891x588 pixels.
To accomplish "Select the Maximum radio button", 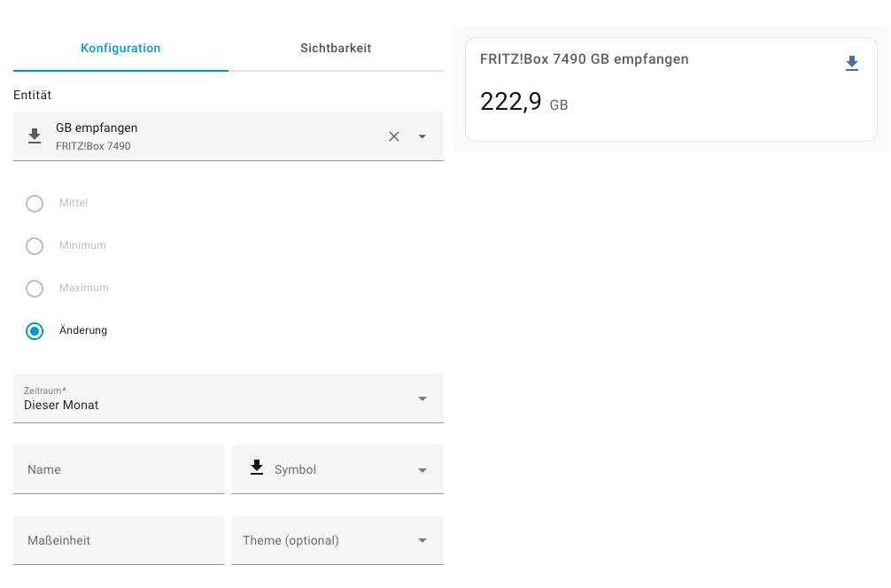I will (35, 289).
